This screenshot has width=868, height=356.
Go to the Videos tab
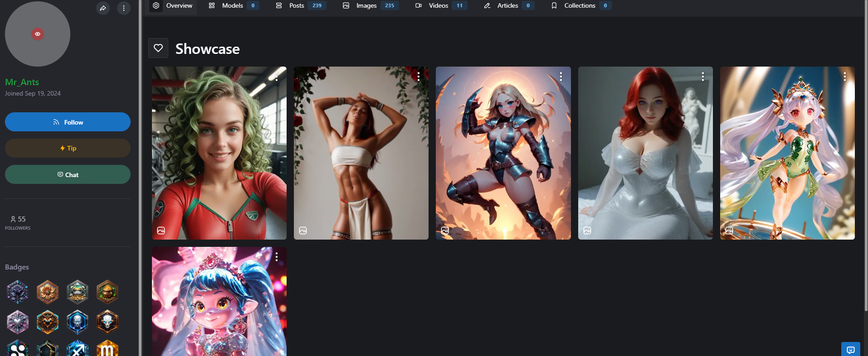coord(441,5)
